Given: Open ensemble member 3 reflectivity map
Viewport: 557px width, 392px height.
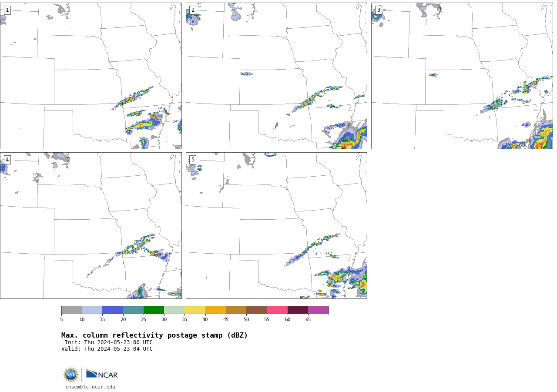Looking at the screenshot, I should pos(462,76).
